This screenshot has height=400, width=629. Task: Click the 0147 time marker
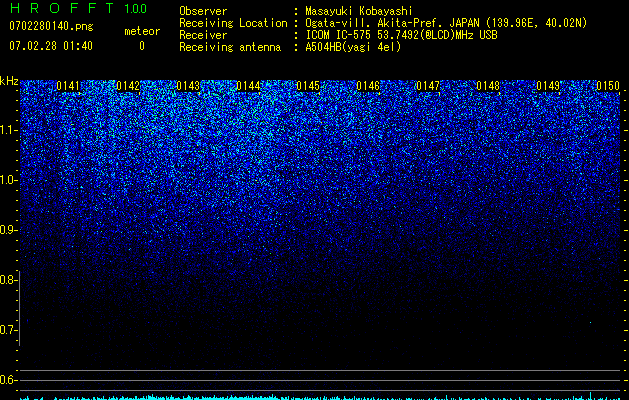[428, 86]
